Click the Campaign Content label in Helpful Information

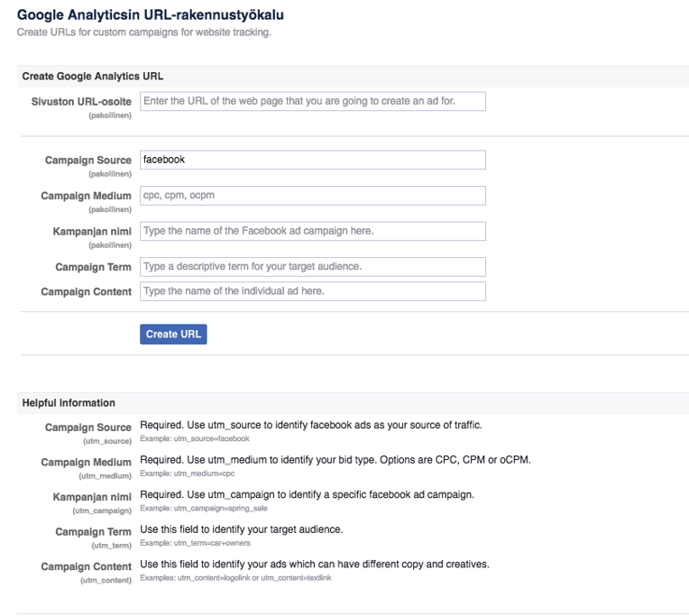coord(87,566)
